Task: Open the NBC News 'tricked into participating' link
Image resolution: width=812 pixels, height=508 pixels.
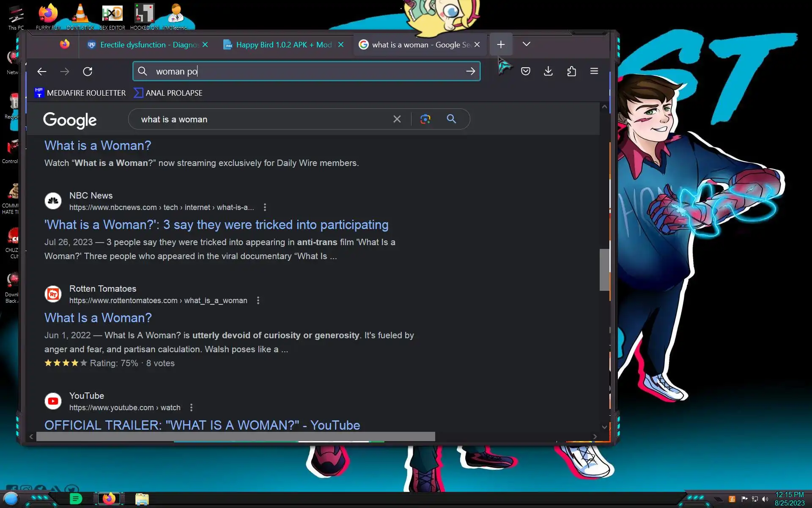Action: 216,225
